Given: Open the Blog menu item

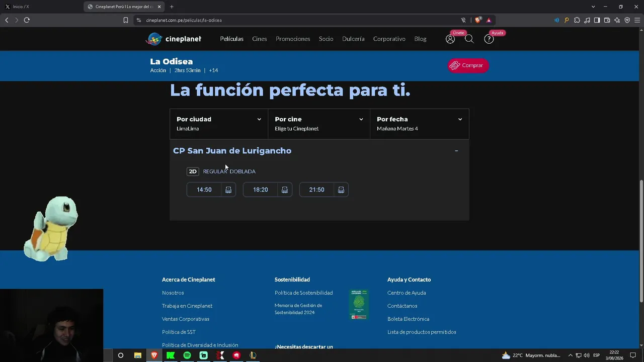Looking at the screenshot, I should tap(420, 39).
